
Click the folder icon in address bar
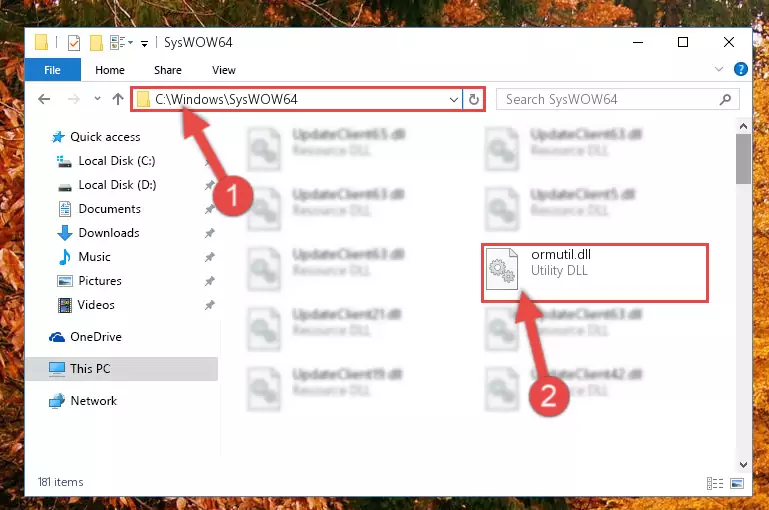pyautogui.click(x=143, y=100)
